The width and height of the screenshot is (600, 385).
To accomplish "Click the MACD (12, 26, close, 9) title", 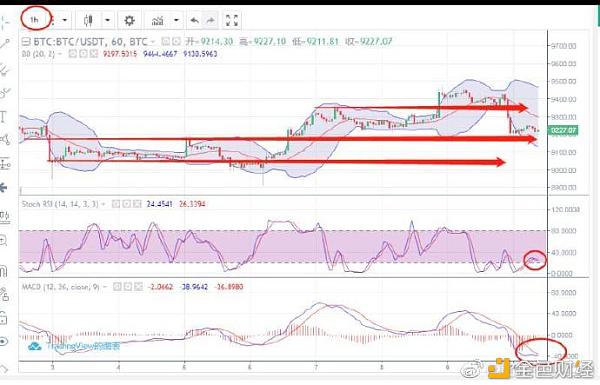I will (x=60, y=287).
